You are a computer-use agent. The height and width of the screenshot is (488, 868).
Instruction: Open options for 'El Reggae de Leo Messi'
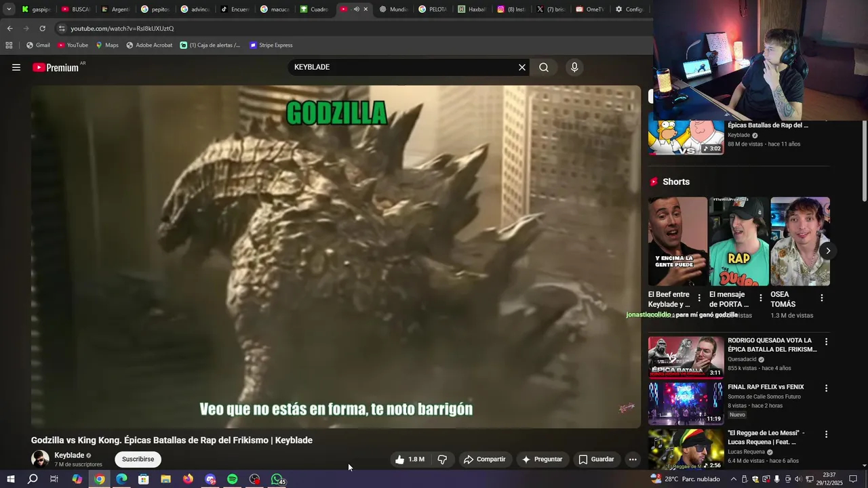click(x=826, y=434)
